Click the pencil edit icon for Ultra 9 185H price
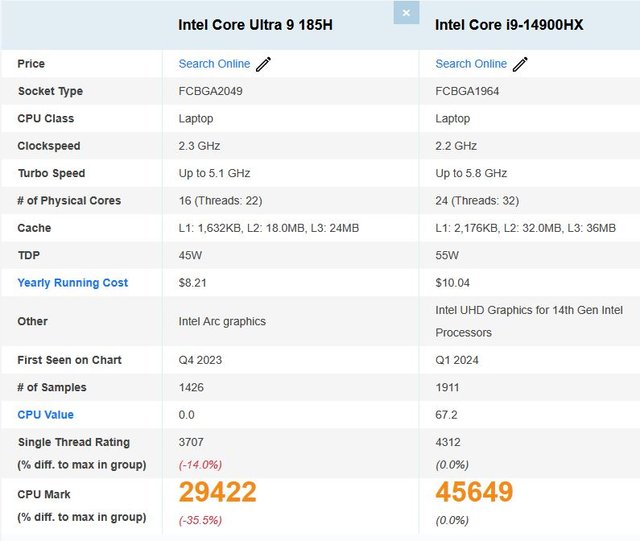This screenshot has width=640, height=541. 263,64
